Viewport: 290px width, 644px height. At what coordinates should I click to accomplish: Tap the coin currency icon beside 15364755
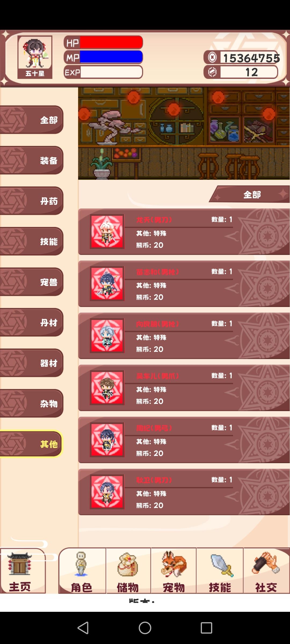click(x=212, y=57)
